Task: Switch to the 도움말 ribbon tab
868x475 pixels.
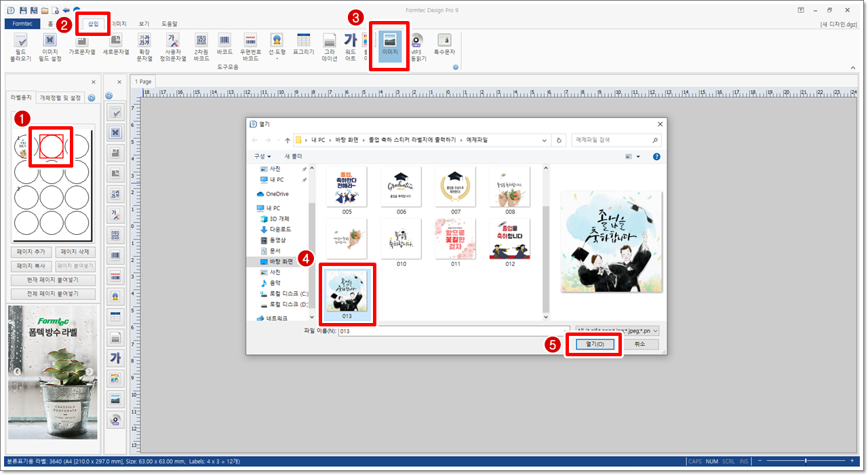Action: (170, 24)
